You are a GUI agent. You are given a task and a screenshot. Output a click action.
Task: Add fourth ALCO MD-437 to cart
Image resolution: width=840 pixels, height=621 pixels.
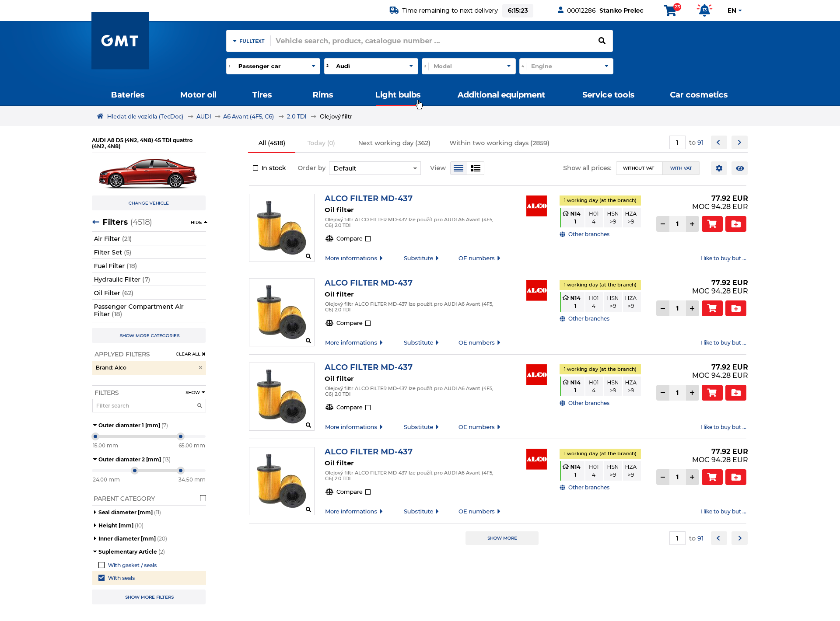pos(712,477)
